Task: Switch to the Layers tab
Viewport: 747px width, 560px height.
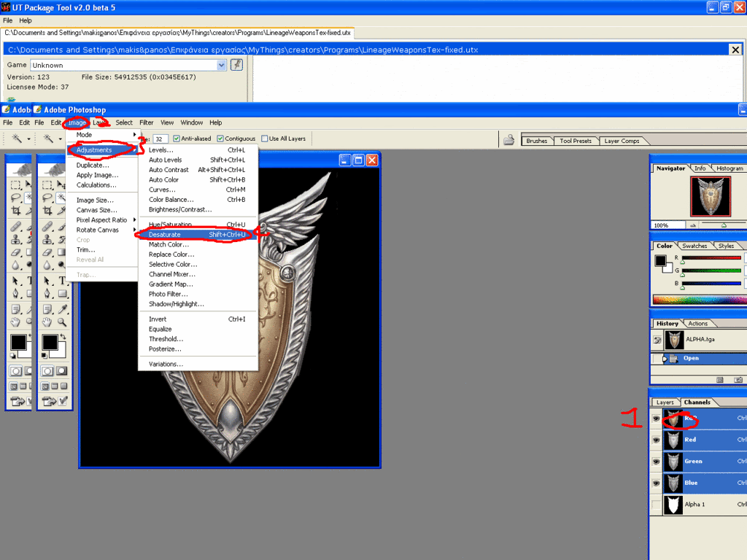Action: 665,402
